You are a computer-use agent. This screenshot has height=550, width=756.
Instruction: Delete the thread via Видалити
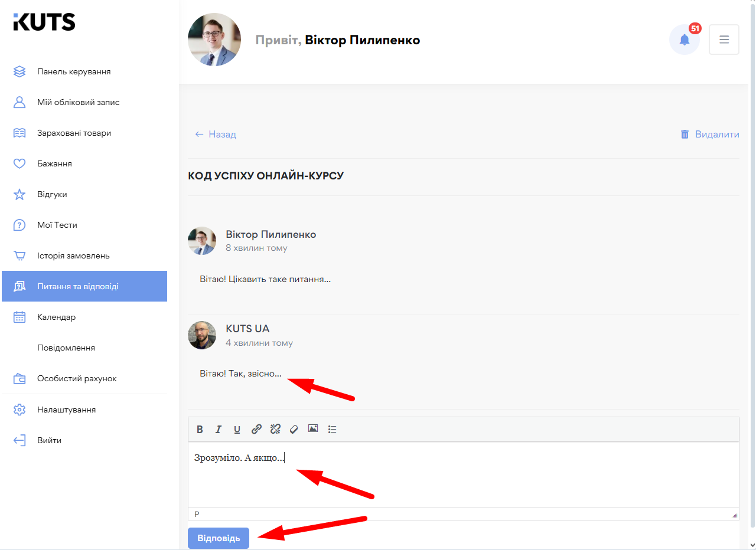coord(710,135)
